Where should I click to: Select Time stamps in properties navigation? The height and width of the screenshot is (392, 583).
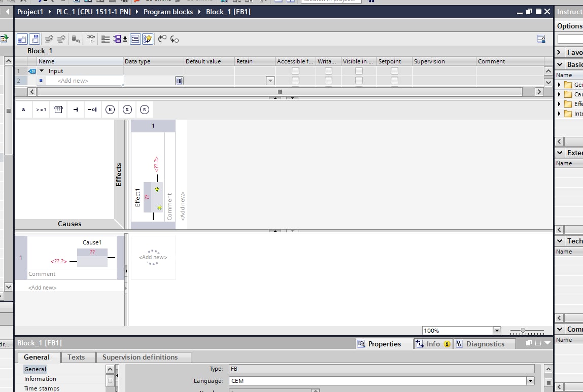click(42, 388)
